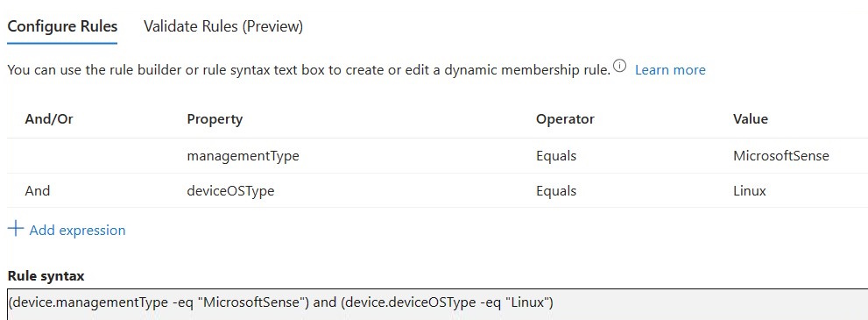Click inside the Rule syntax text box
The height and width of the screenshot is (320, 868).
pyautogui.click(x=437, y=303)
